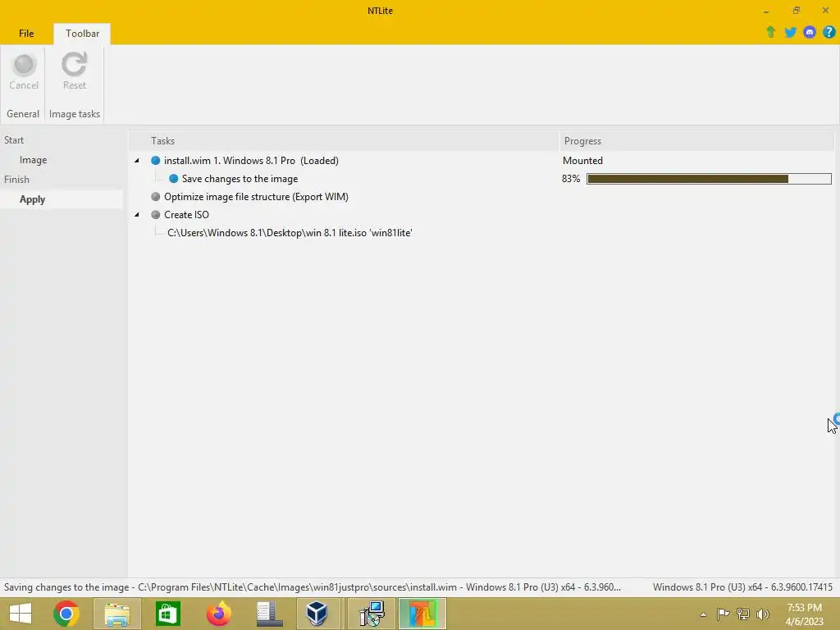Click blue dot beside Save changes task

click(174, 179)
